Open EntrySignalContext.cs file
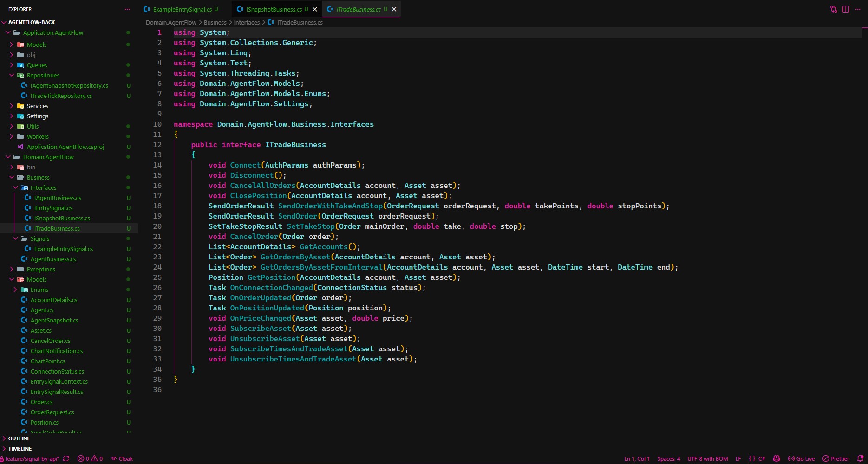The height and width of the screenshot is (464, 868). (69, 381)
